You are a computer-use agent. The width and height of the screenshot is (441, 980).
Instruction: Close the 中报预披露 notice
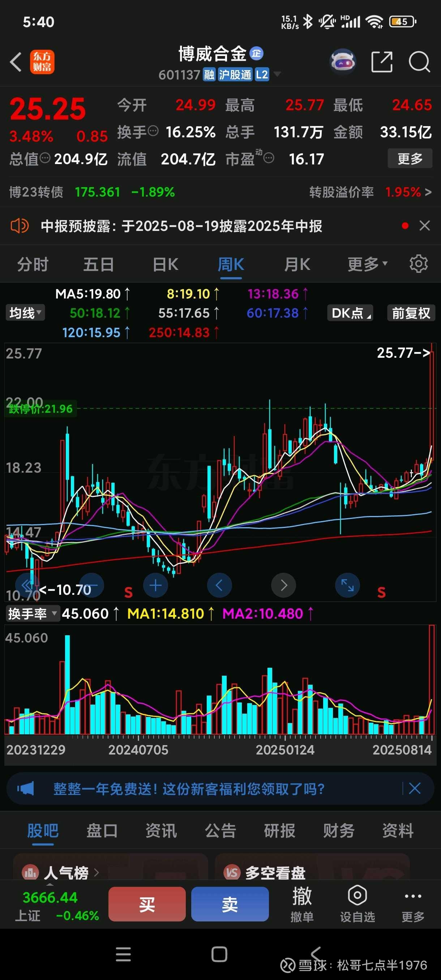click(x=425, y=225)
